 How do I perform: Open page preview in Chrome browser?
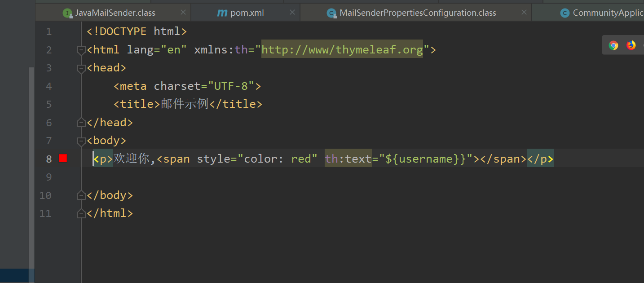point(613,45)
